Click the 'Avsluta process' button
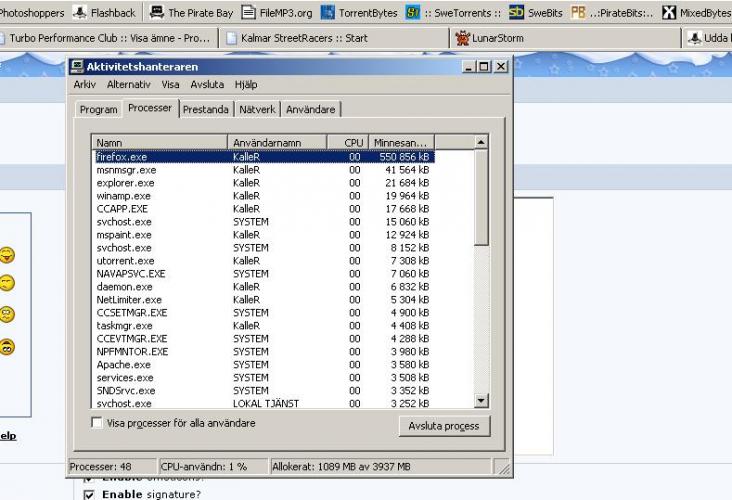The height and width of the screenshot is (500, 732). (x=444, y=426)
